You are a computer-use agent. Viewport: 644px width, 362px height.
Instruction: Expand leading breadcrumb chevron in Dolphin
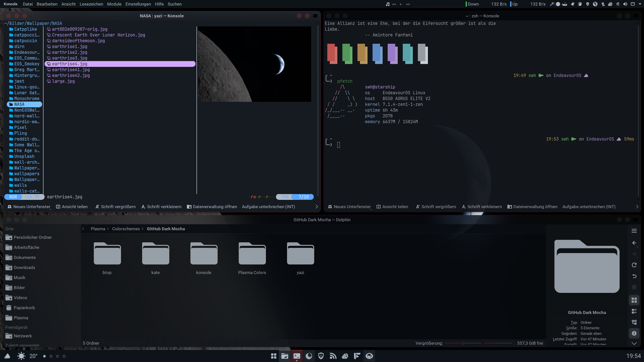(x=83, y=229)
